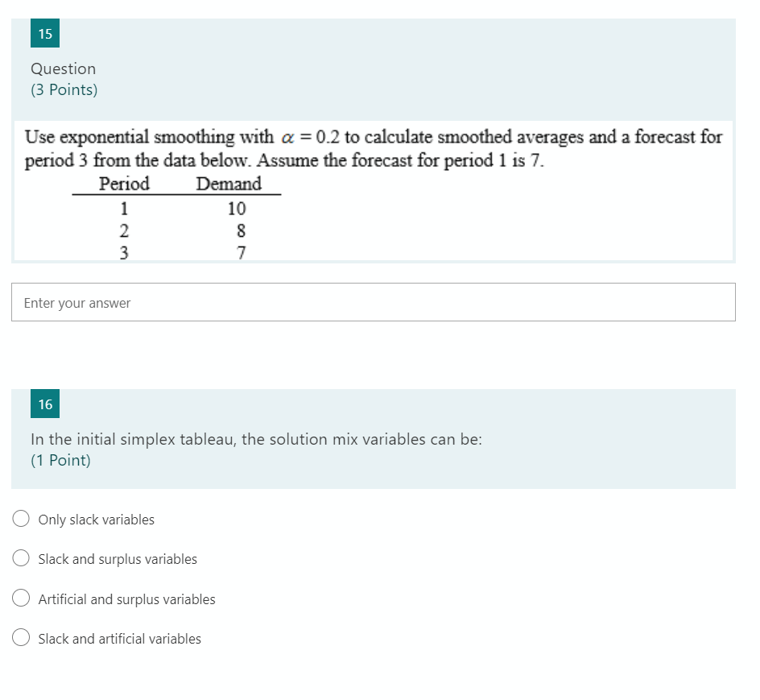
Task: Click the question 15 number badge
Action: click(x=44, y=33)
